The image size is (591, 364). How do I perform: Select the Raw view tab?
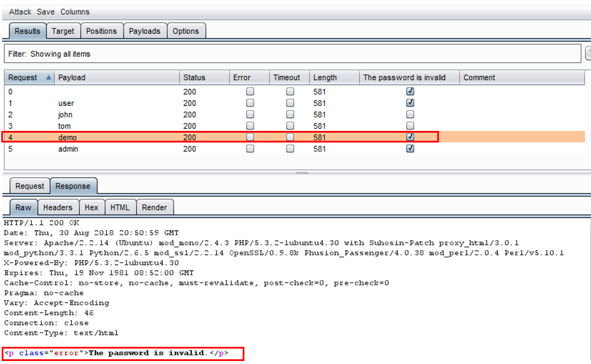tap(24, 207)
